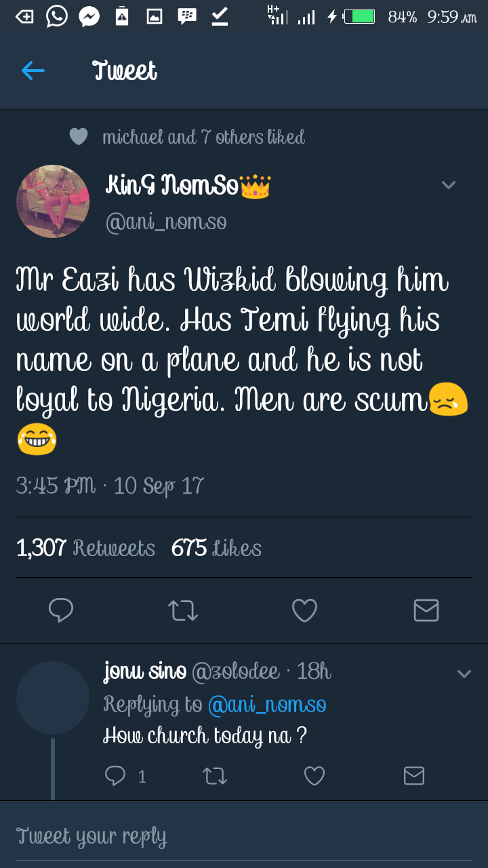Tap the Messenger notification icon in status bar
488x868 pixels.
[x=89, y=16]
